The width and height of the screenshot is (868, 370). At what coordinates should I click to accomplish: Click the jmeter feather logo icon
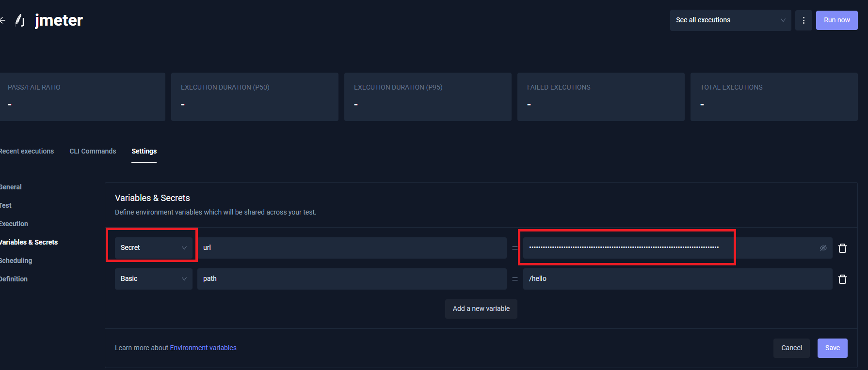pos(20,20)
